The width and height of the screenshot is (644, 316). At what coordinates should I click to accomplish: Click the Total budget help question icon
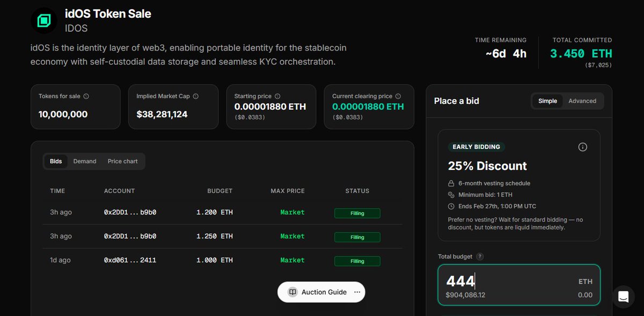480,257
